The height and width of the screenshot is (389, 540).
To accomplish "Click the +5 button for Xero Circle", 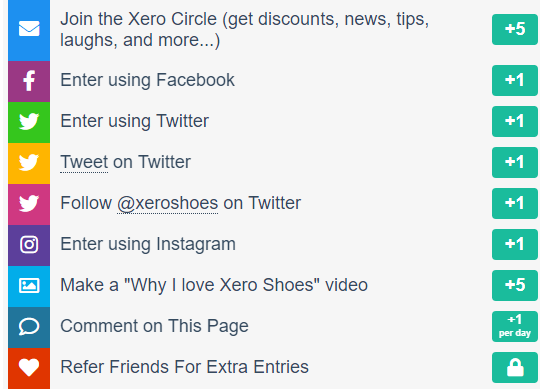I will (x=515, y=29).
